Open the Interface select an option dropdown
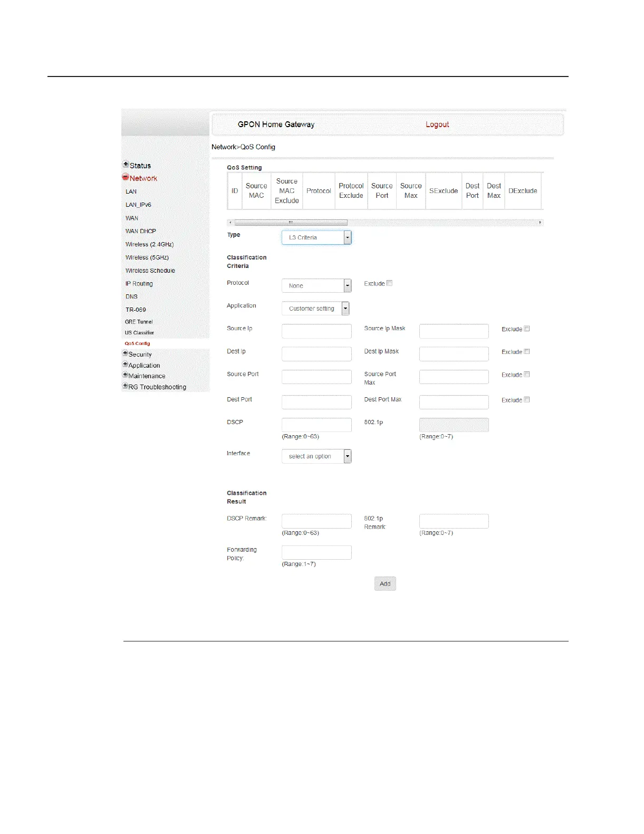This screenshot has width=644, height=834. tap(316, 456)
